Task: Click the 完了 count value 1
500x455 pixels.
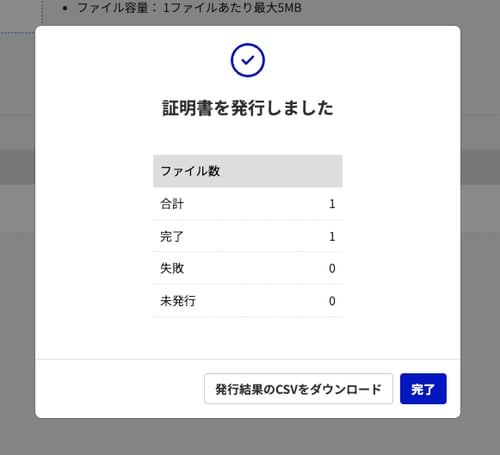Action: point(332,237)
